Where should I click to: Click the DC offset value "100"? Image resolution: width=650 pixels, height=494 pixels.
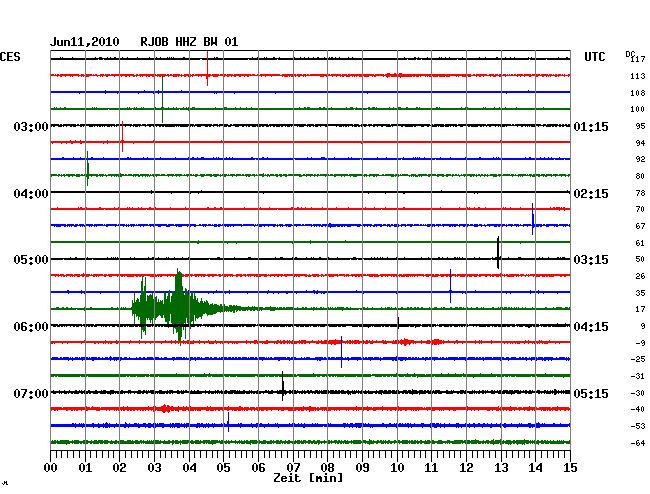[638, 109]
